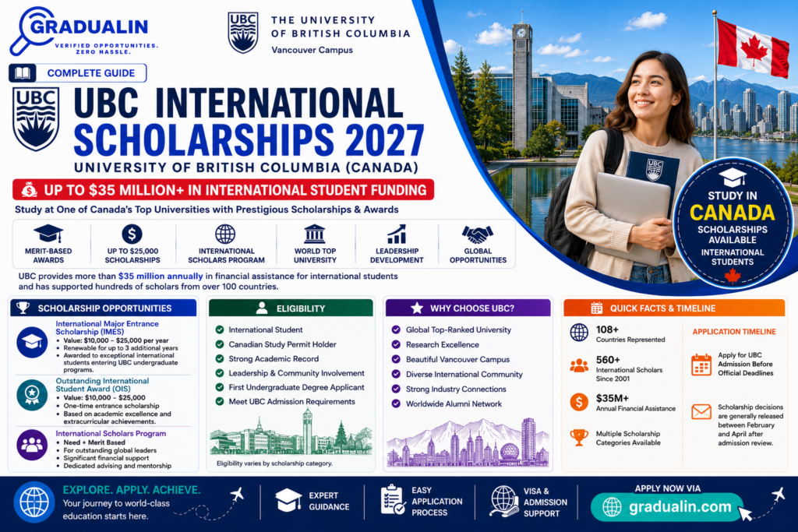Open the International Scholars Program heading link
This screenshot has width=798, height=532.
click(111, 433)
